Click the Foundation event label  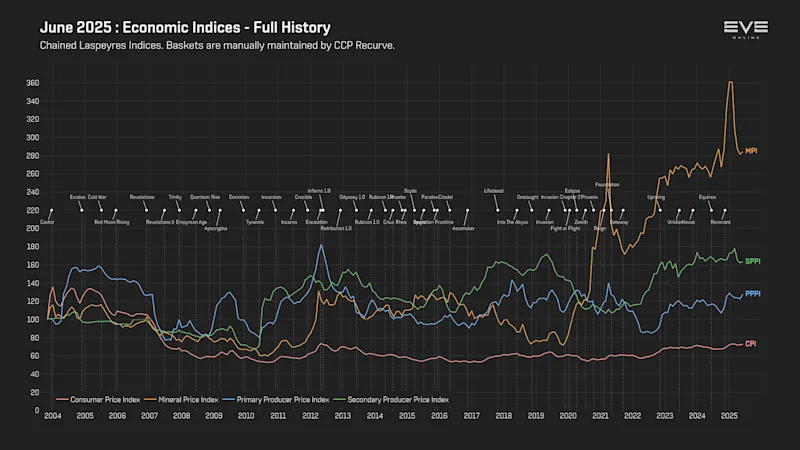(x=607, y=185)
